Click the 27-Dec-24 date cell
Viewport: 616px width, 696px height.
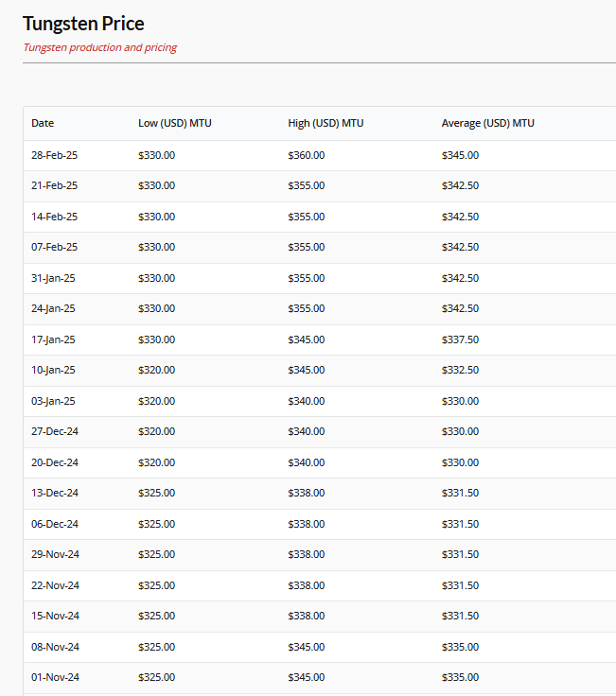(55, 431)
